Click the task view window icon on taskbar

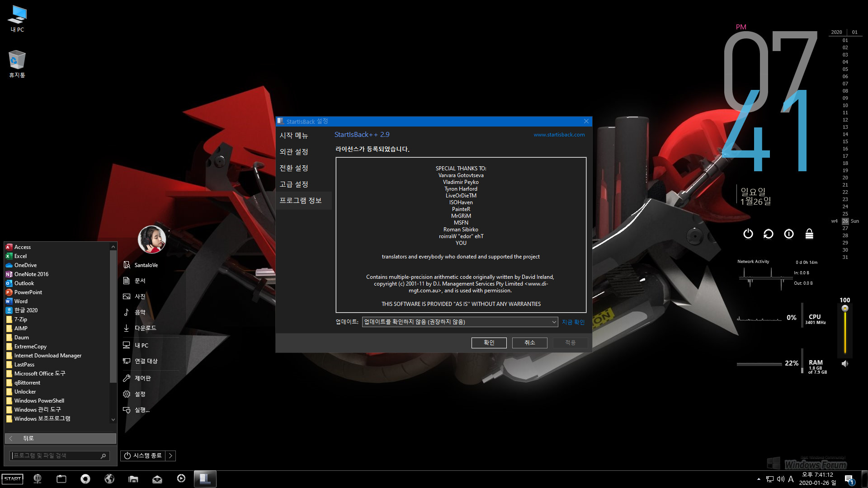61,479
